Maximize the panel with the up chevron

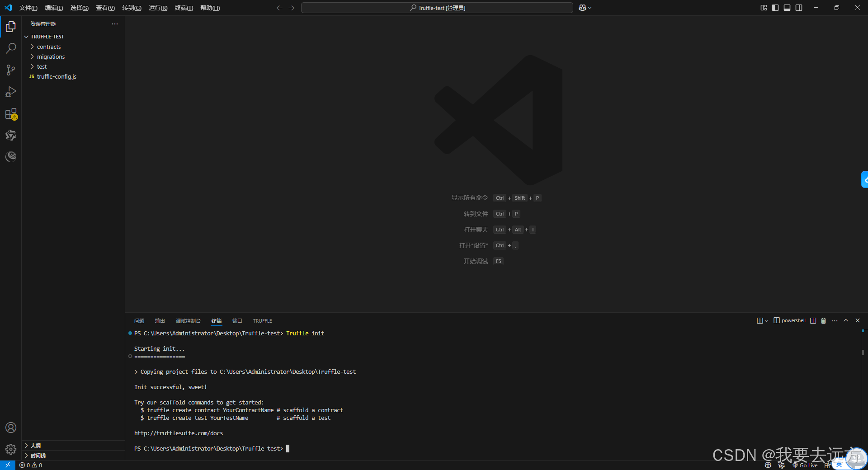pyautogui.click(x=846, y=320)
